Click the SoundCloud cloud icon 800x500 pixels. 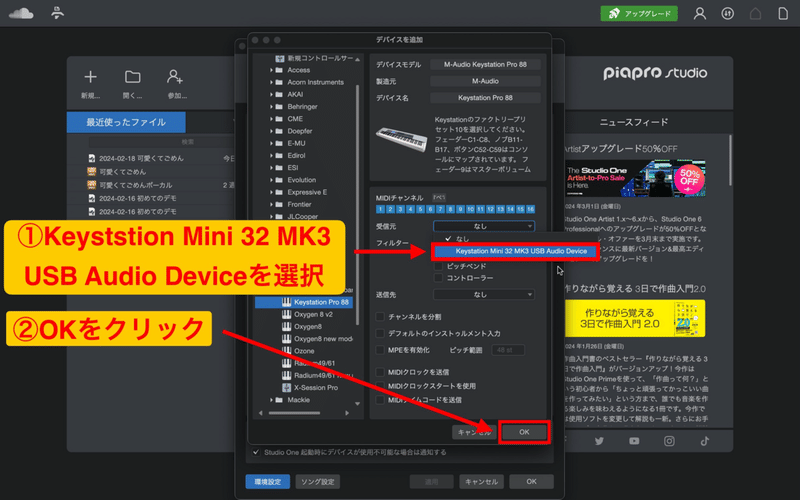[21, 13]
